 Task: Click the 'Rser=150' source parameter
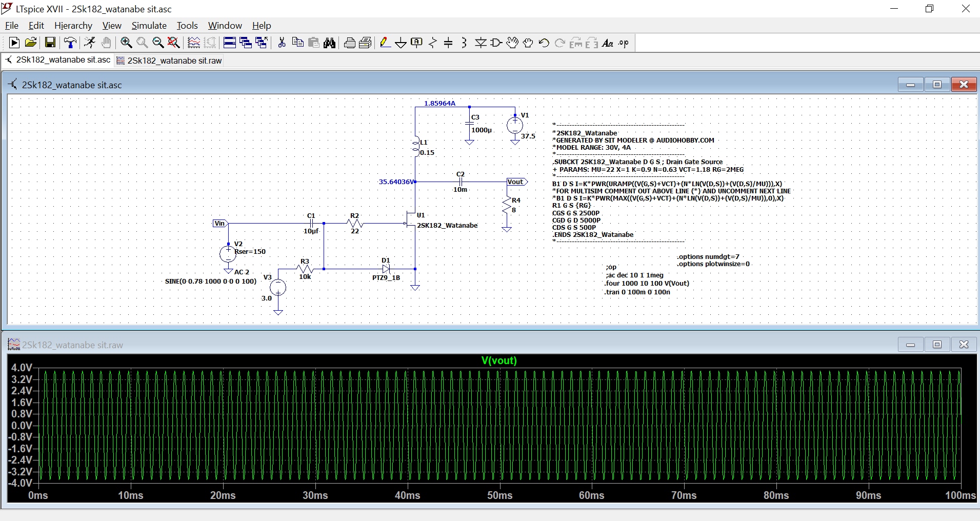250,252
